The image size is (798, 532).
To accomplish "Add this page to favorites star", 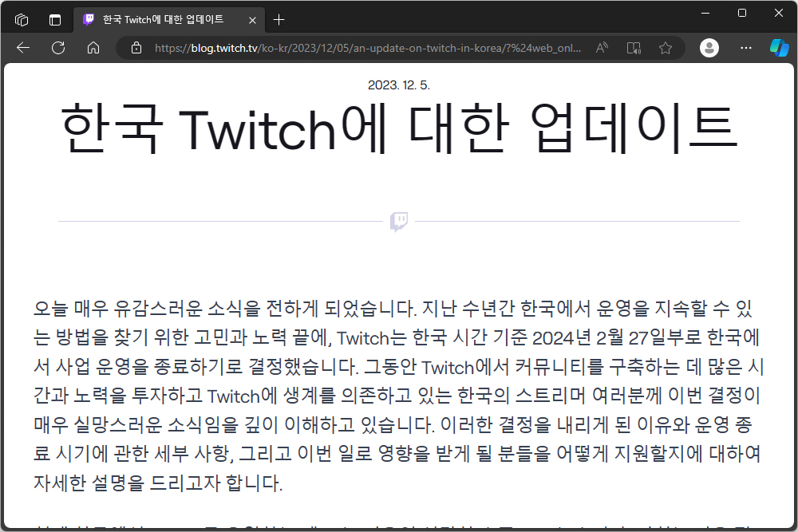I will [x=666, y=48].
